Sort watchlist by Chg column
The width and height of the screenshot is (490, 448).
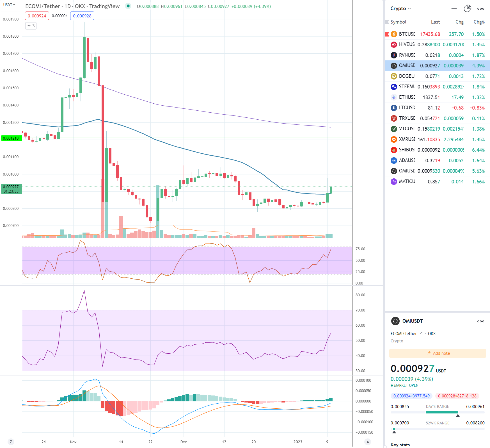pyautogui.click(x=459, y=22)
